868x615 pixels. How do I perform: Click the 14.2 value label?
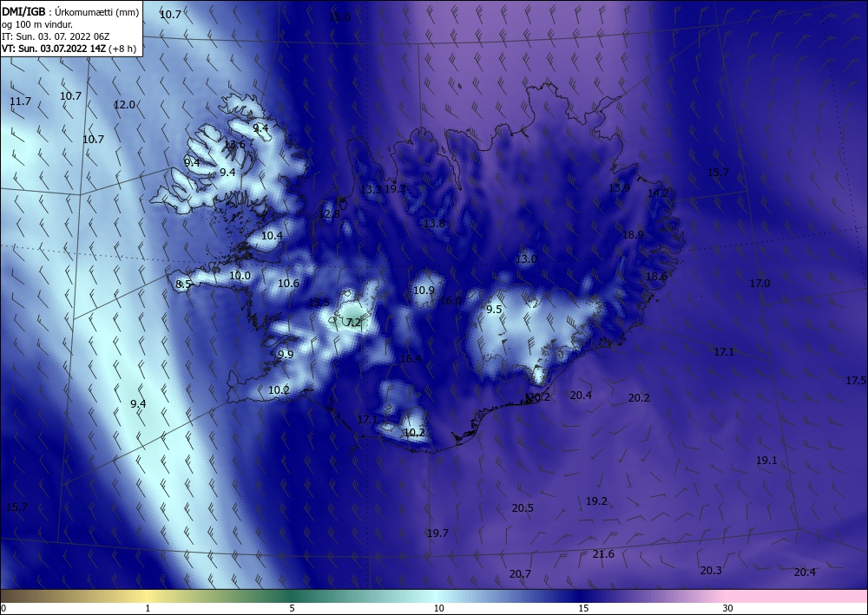(x=658, y=193)
